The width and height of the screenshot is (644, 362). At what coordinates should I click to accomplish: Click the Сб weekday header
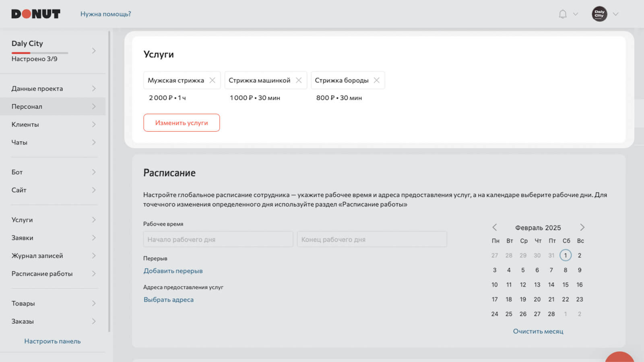pyautogui.click(x=566, y=241)
